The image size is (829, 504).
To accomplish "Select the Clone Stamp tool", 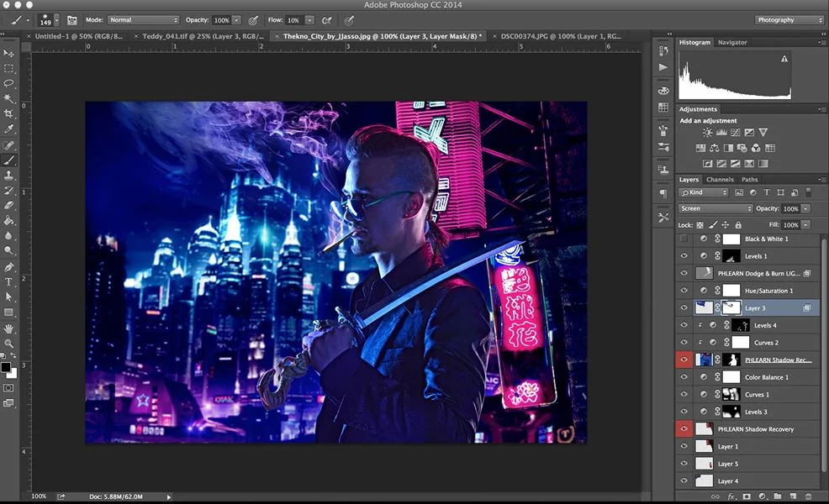I will 8,176.
